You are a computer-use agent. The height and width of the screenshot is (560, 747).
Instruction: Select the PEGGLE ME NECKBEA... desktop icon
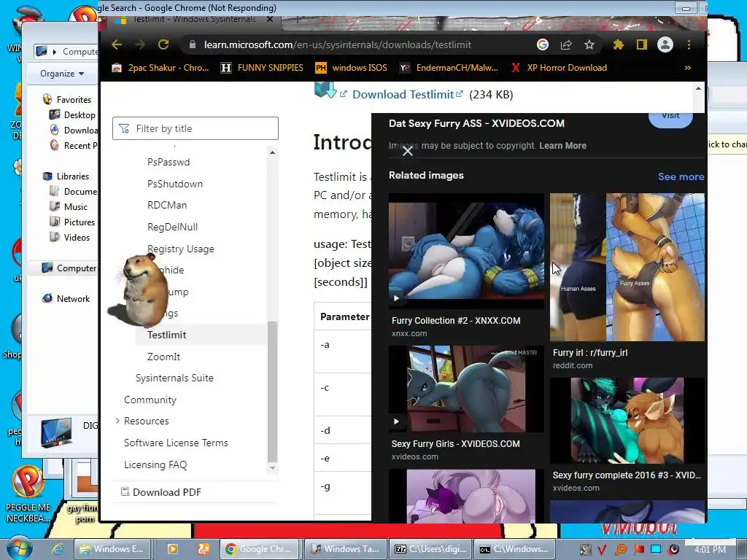[x=28, y=494]
